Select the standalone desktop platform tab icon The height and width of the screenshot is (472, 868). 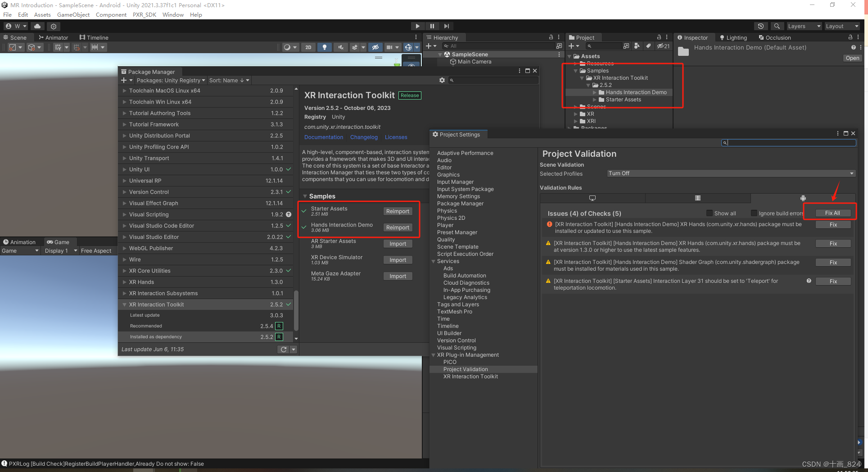click(592, 198)
